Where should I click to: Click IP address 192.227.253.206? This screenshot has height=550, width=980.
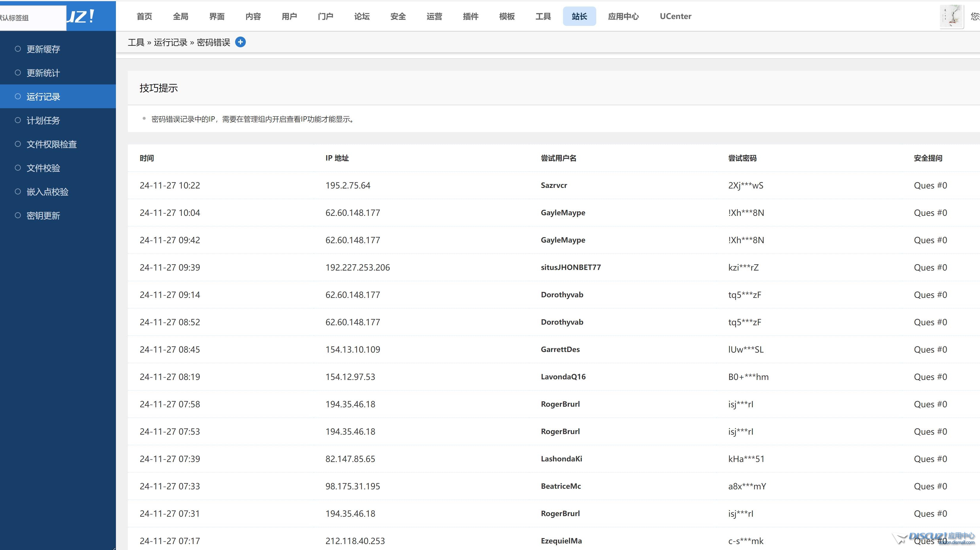(x=358, y=267)
